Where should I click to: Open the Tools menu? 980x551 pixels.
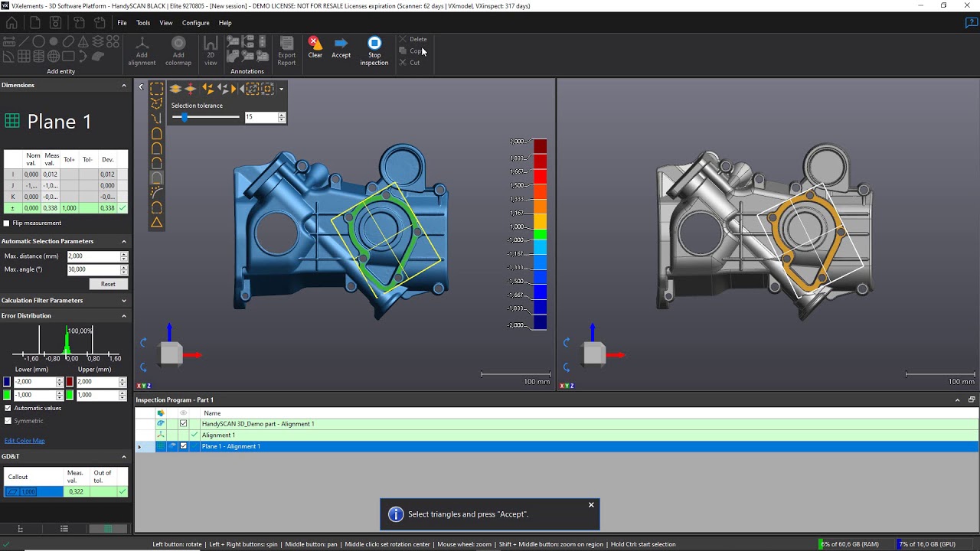pos(142,22)
